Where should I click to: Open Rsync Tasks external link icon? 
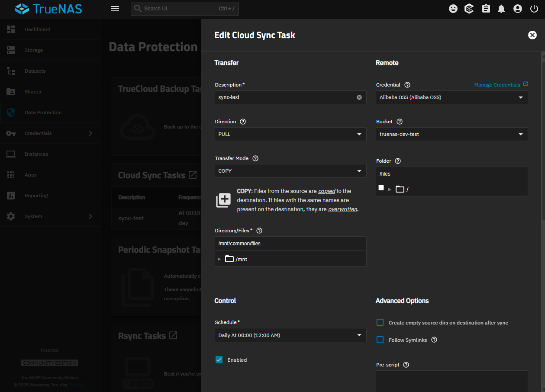(173, 335)
